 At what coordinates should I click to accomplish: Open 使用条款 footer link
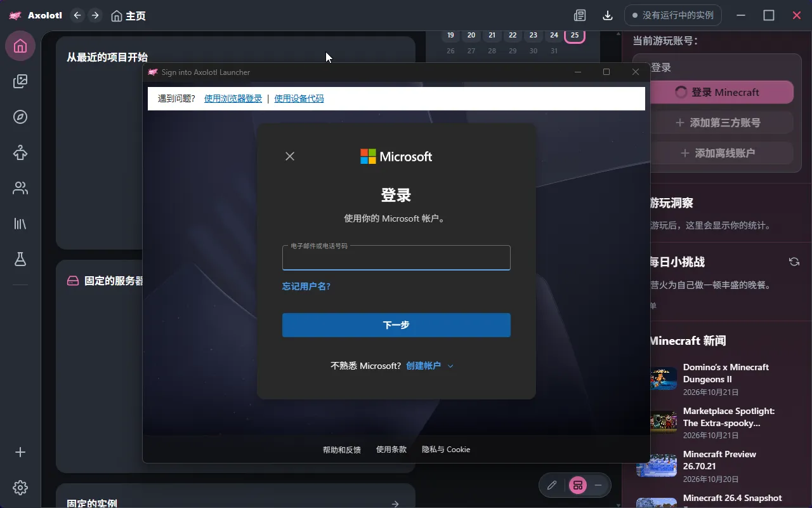391,450
